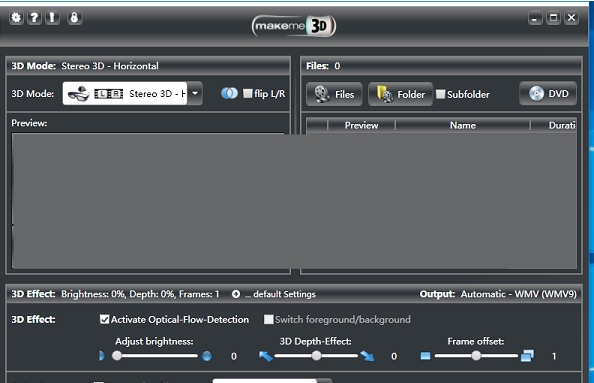Click the Adjust brightness slider handle
Viewport: 594px width, 383px height.
click(117, 355)
